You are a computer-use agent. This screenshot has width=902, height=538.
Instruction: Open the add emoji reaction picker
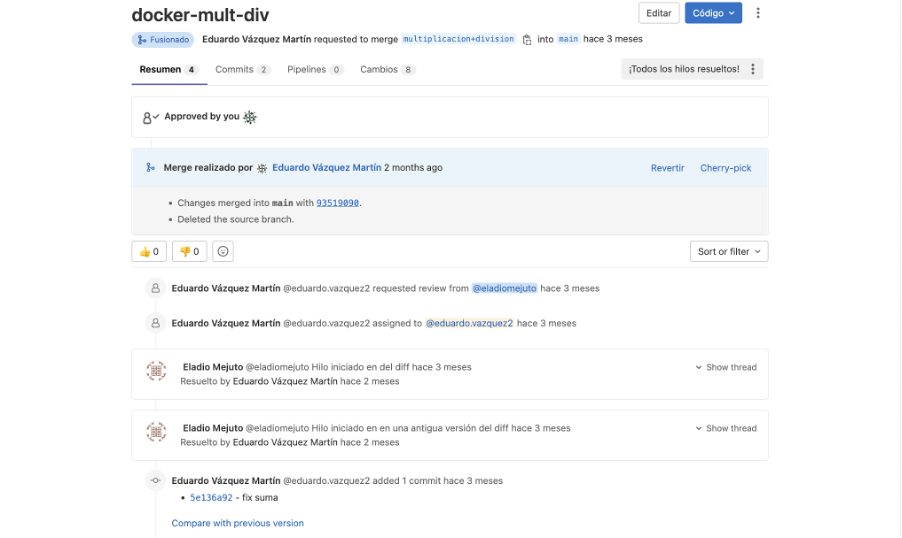tap(223, 252)
